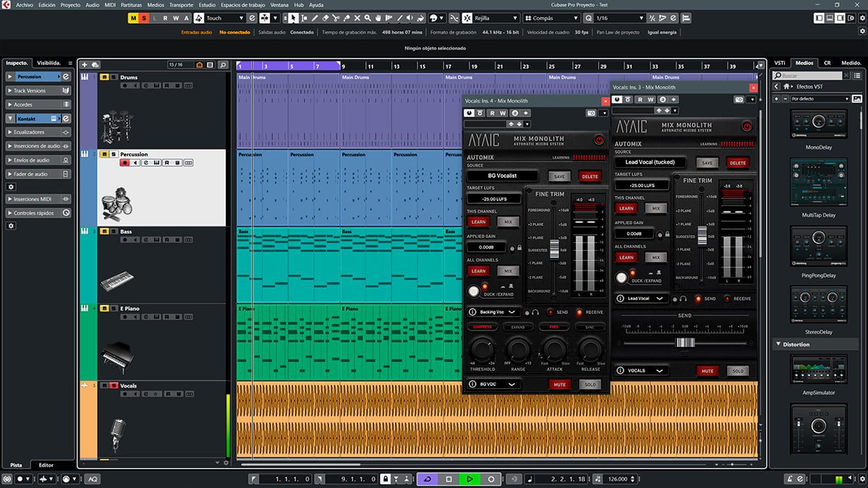868x488 pixels.
Task: Click This Channel LEARN in BG Vocalist plugin
Action: [x=478, y=222]
